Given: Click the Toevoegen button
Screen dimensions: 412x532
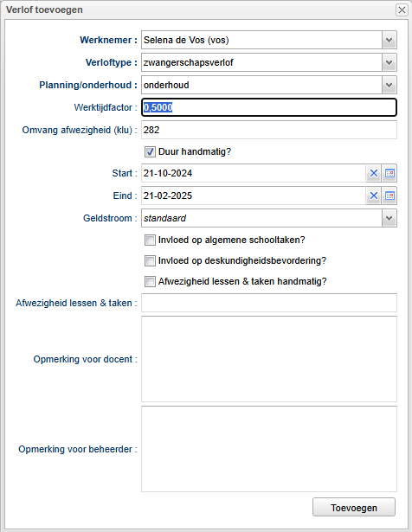Looking at the screenshot, I should 354,508.
